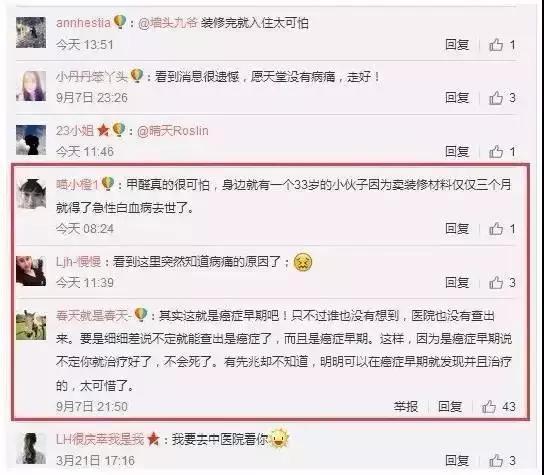Screen dimensions: 544x475
Task: Open LH很庆幸我是我 username link
Action: 100,439
